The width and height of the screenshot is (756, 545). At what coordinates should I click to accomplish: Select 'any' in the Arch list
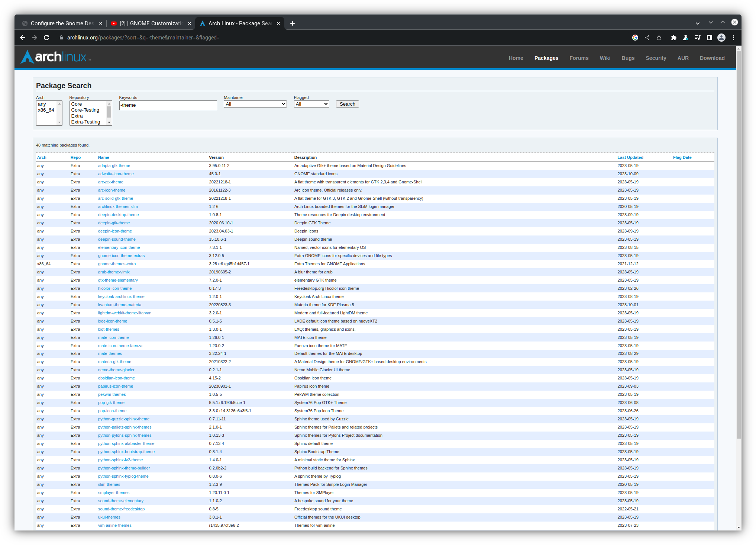click(x=46, y=104)
